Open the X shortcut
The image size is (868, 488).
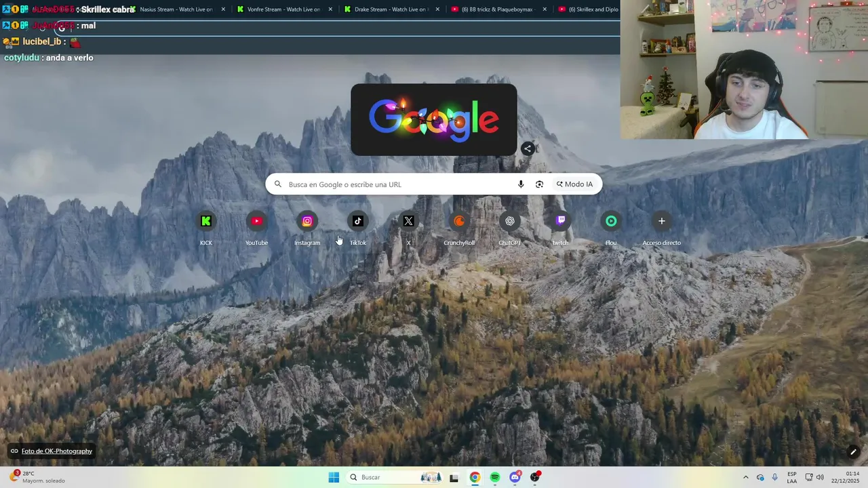(408, 228)
